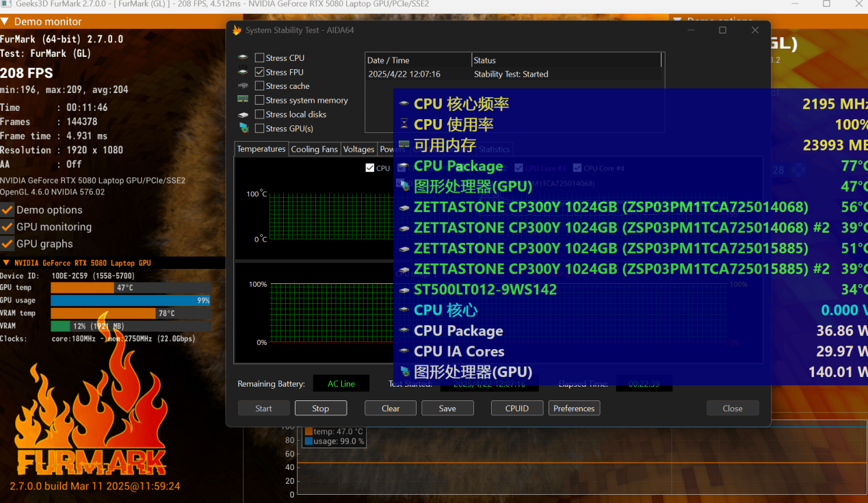Image resolution: width=868 pixels, height=503 pixels.
Task: Uncheck the Stress FPU checkbox
Action: [x=260, y=72]
